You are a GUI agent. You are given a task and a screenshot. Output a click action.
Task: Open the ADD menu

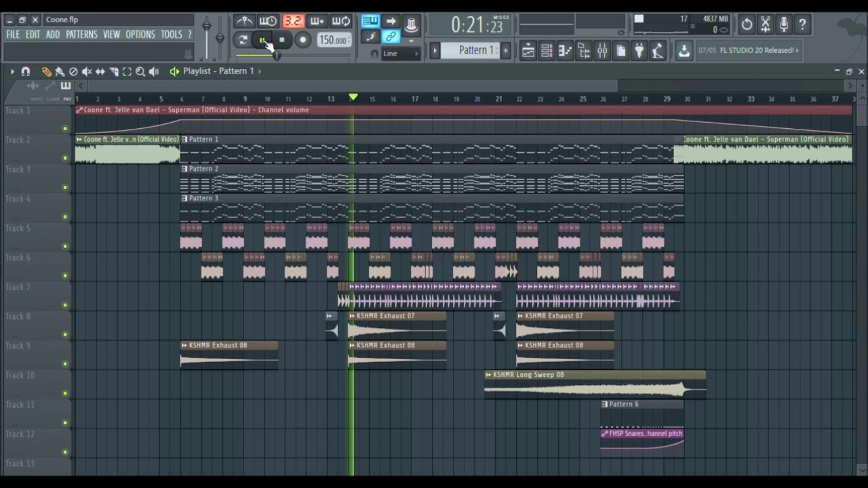[x=53, y=35]
